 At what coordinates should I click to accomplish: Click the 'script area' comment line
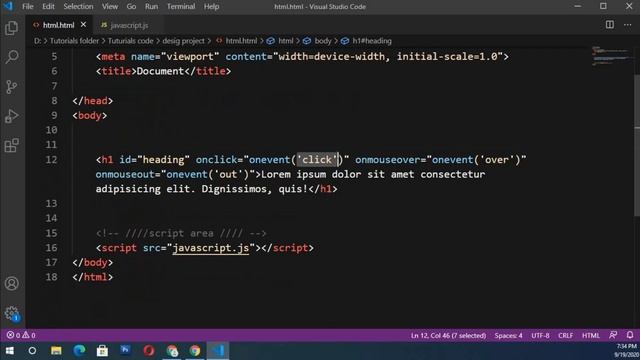(181, 233)
